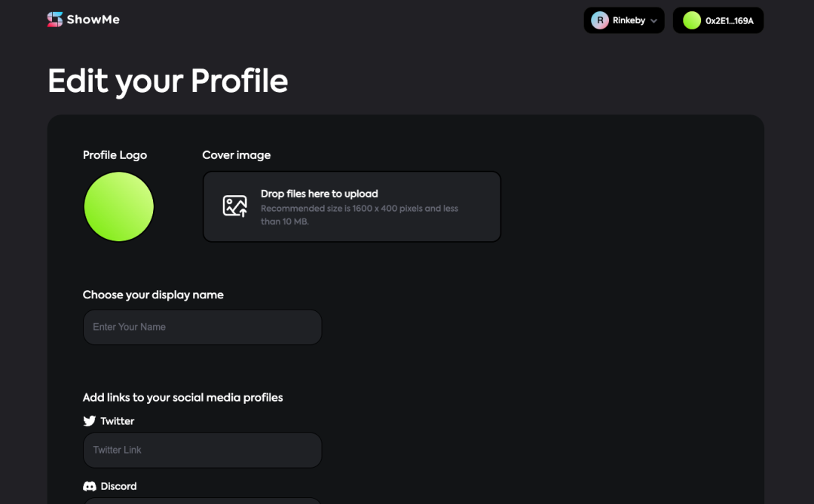814x504 pixels.
Task: Open the cover image file upload area
Action: click(351, 206)
